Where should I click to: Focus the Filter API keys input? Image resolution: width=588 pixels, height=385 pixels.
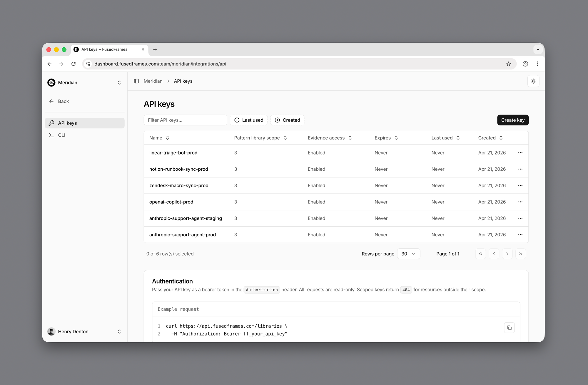[185, 120]
